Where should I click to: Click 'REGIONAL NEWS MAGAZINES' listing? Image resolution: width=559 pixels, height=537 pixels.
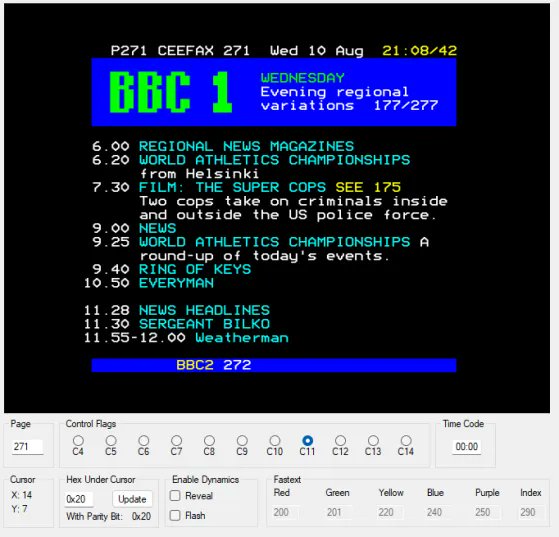point(246,146)
